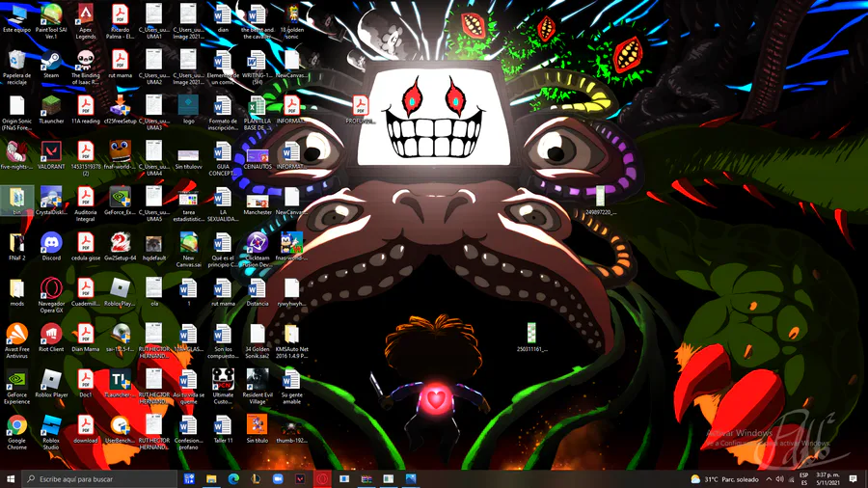Viewport: 868px width, 488px height.
Task: Open the Gw2Setup-64 installer icon
Action: (120, 247)
